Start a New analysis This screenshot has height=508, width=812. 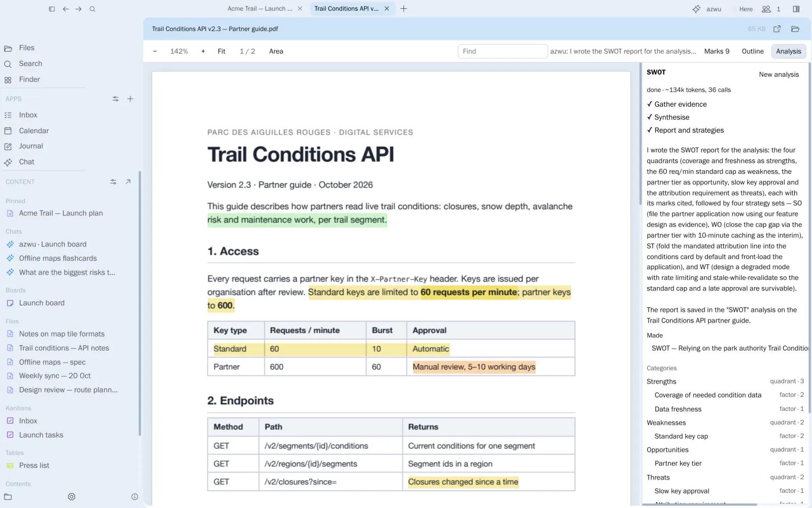[779, 74]
